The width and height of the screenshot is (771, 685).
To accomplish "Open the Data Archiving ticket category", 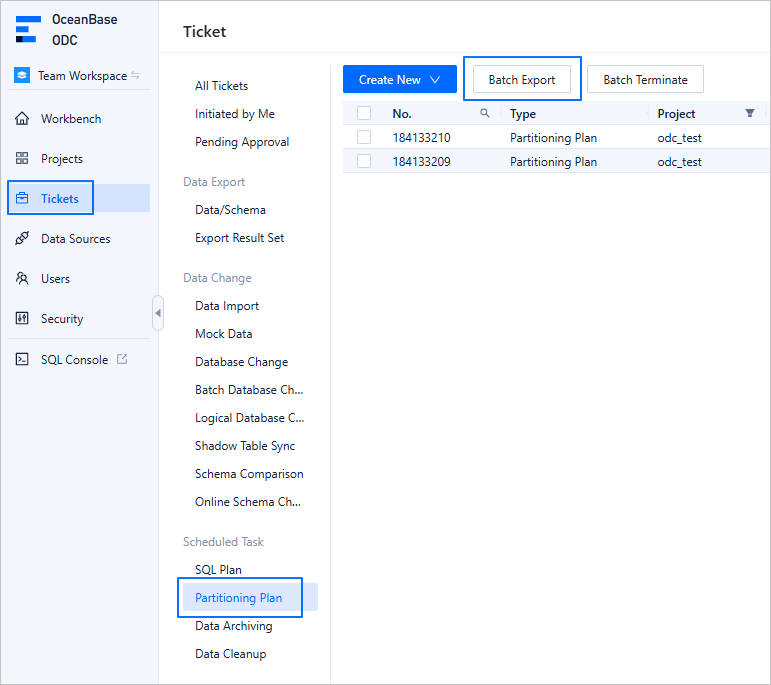I will click(233, 626).
